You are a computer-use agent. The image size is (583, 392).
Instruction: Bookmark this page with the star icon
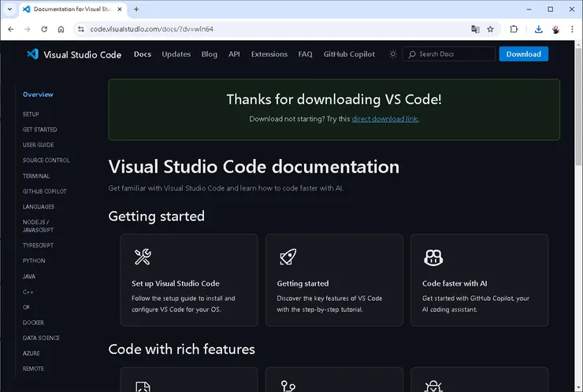[x=490, y=29]
